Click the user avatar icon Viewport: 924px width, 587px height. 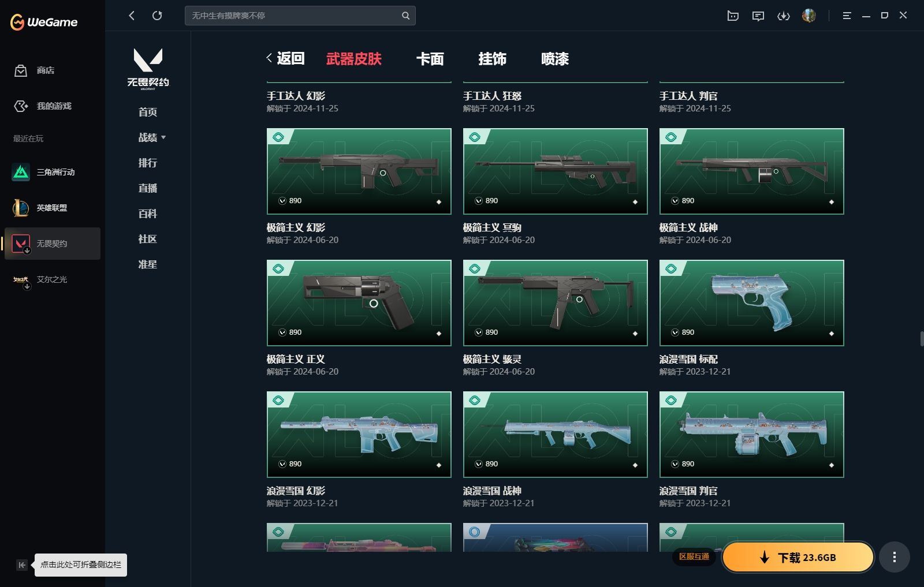click(808, 16)
